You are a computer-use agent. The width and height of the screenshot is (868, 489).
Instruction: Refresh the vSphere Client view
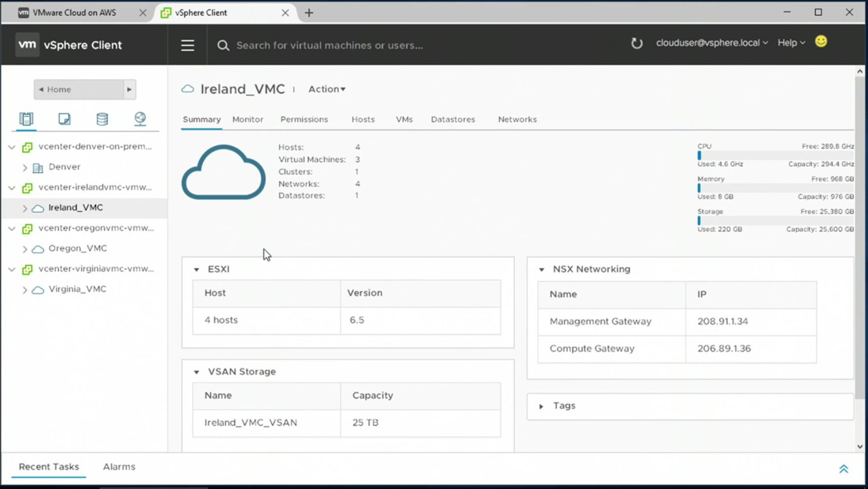click(637, 43)
